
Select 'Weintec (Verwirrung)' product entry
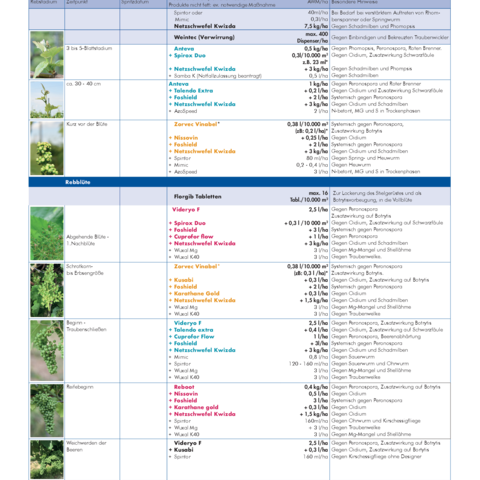click(x=204, y=37)
